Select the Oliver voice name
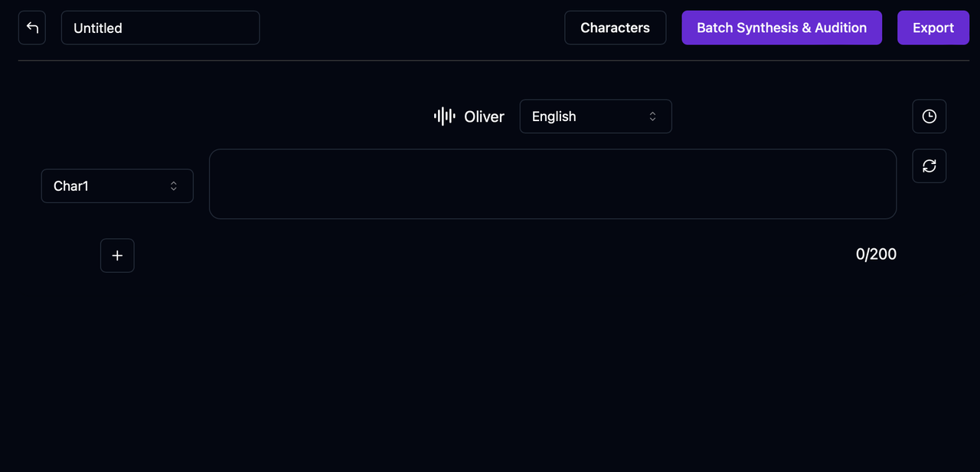This screenshot has height=472, width=980. tap(484, 116)
